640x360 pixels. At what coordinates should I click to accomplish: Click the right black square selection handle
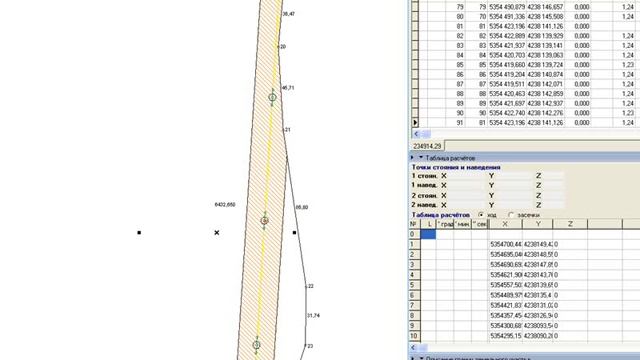[295, 233]
